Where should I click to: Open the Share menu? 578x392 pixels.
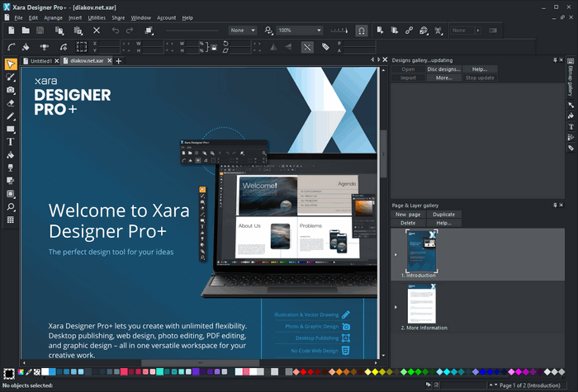coord(118,17)
